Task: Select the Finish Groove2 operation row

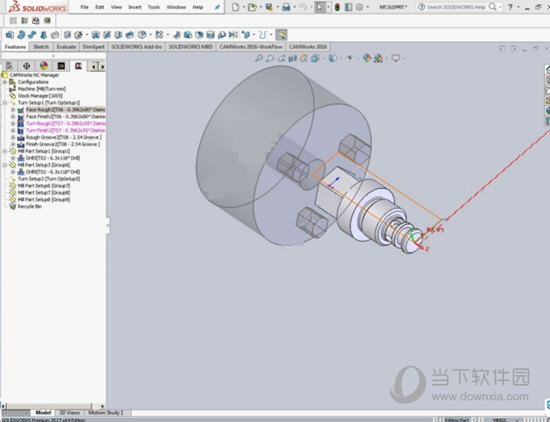Action: click(63, 144)
